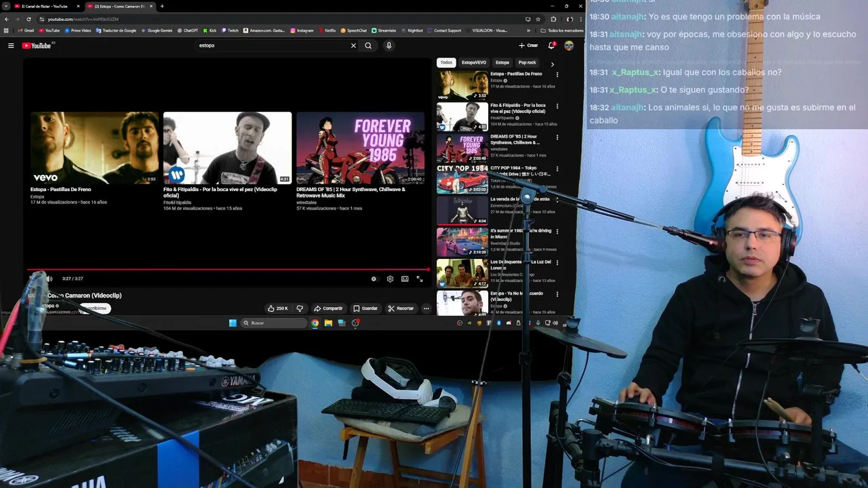Open options for sidebar CITY POP 1984 video
868x488 pixels.
pos(557,169)
